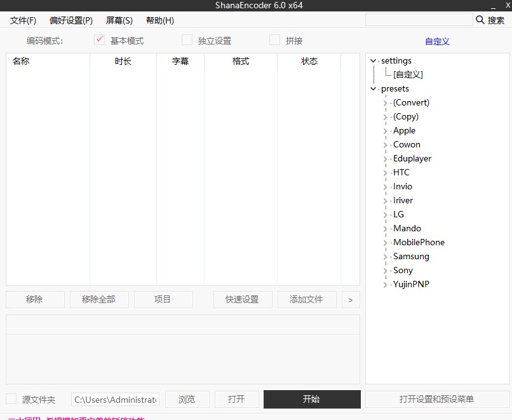Select the Sony preset

pos(403,270)
